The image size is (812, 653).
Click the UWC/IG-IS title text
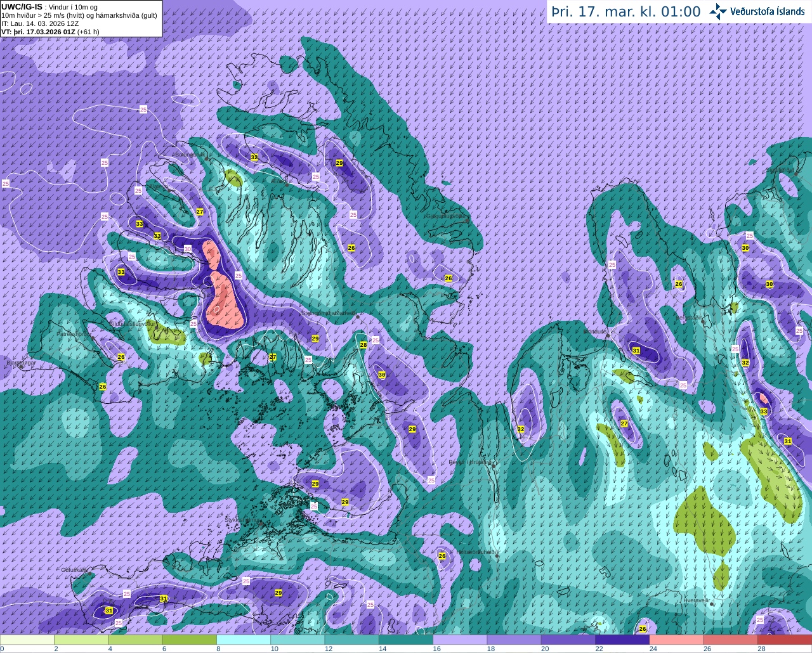point(22,6)
